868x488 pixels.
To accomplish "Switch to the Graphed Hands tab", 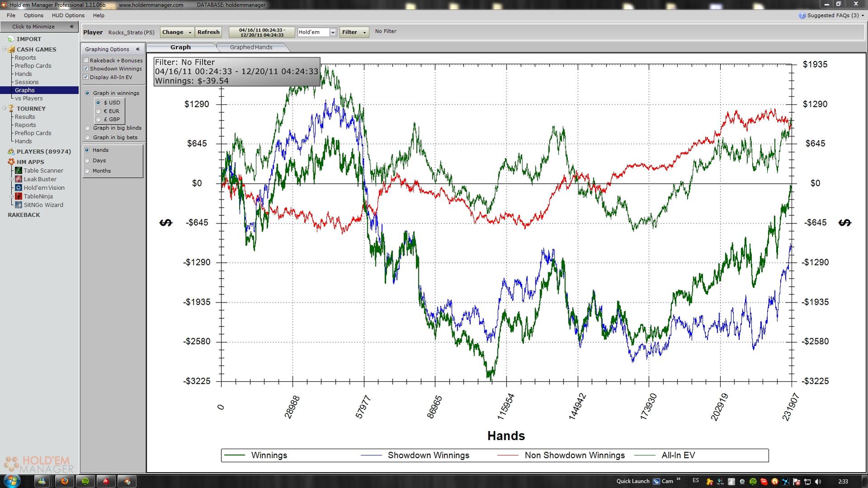I will [251, 47].
